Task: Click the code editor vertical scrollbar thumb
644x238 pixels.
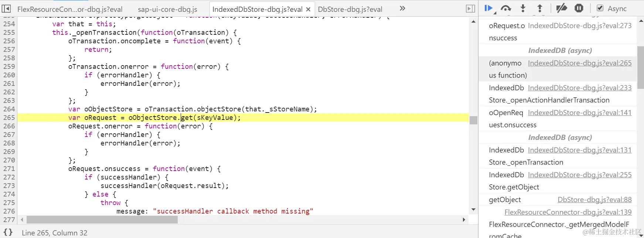Action: [473, 120]
